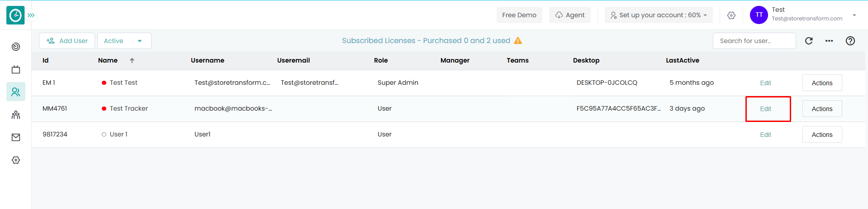Click Subscribed Licenses notice text
This screenshot has height=209, width=868.
point(426,41)
